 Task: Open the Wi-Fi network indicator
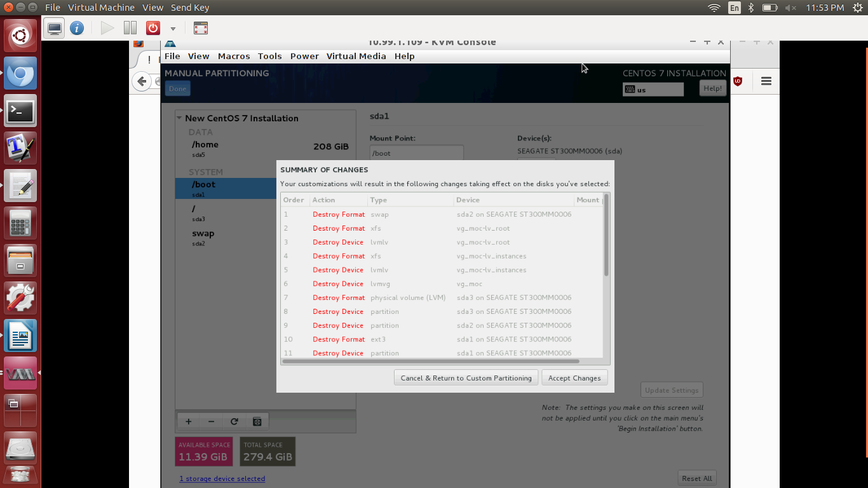tap(714, 8)
